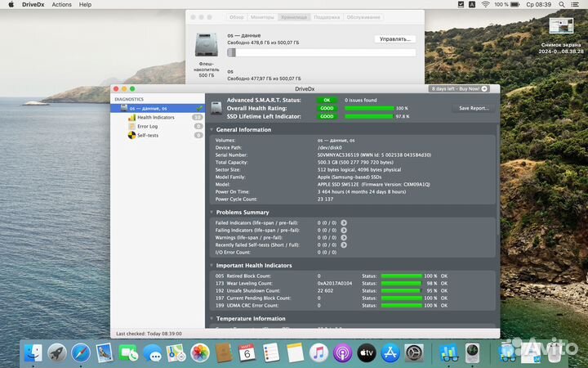
Task: Open the Actions menu
Action: 61,5
